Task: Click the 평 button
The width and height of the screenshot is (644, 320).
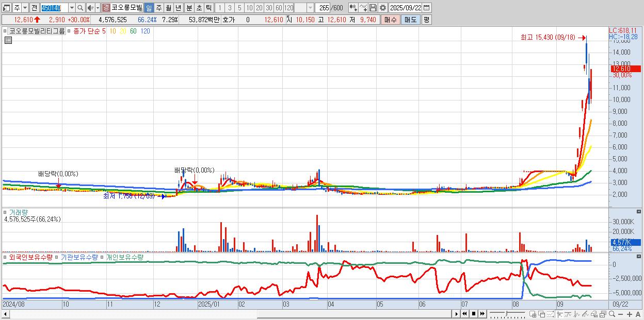Action: [426, 20]
